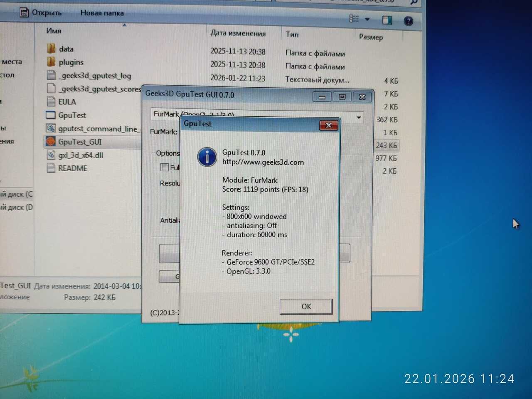The image size is (532, 399).
Task: Expand the view options arrow in Explorer toolbar
Action: (367, 19)
